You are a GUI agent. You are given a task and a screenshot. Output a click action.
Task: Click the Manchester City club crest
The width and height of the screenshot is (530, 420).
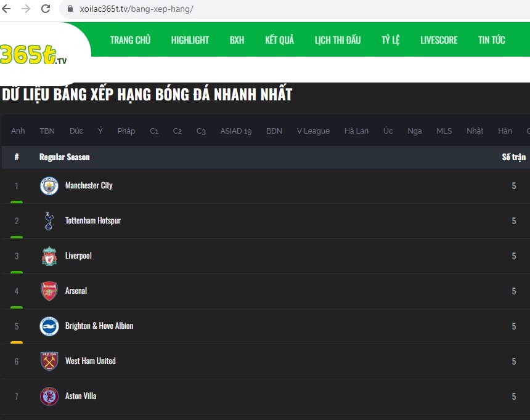pyautogui.click(x=49, y=185)
